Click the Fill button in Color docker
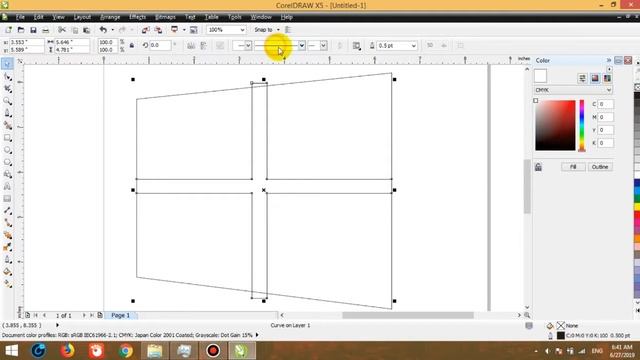Viewport: 640px width, 360px height. 573,167
